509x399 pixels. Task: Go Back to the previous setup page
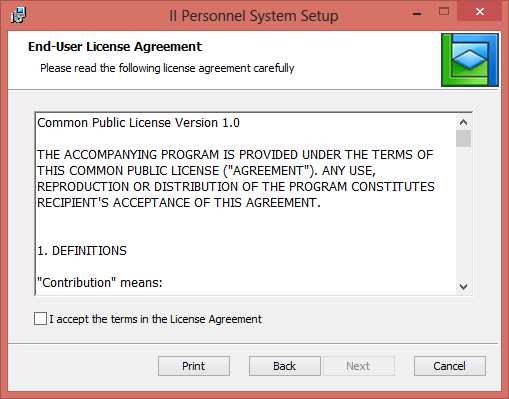[x=285, y=366]
